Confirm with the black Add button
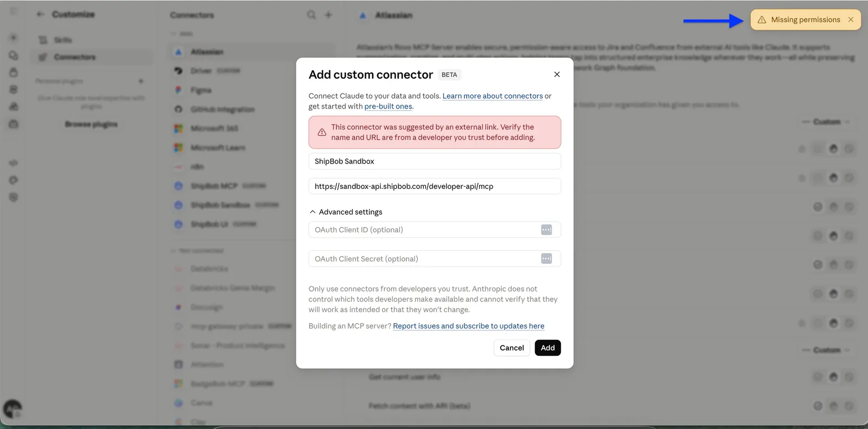Screen dimensions: 868x429 coord(547,348)
